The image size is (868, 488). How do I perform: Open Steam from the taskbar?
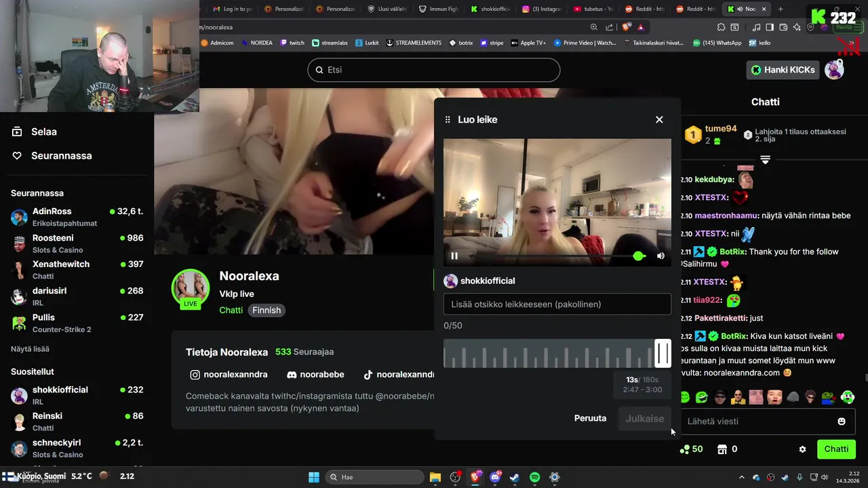pyautogui.click(x=515, y=477)
